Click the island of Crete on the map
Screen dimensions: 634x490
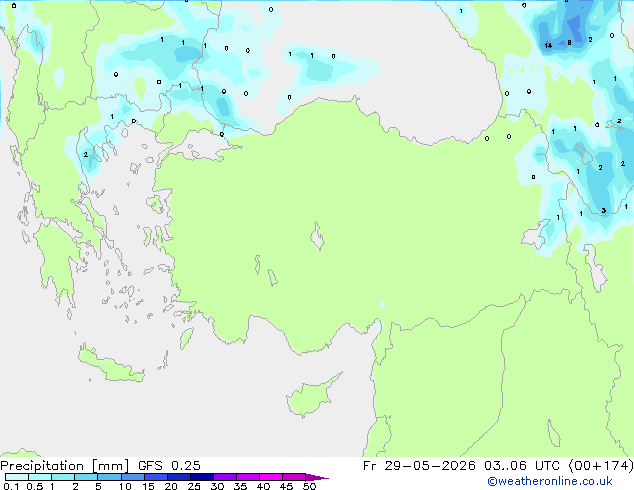click(x=111, y=365)
